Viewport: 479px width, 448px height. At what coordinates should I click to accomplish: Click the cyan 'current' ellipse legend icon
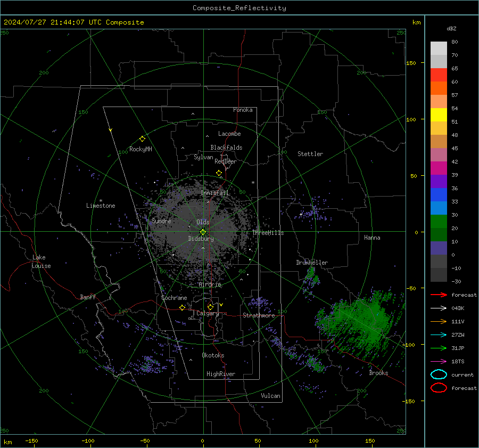coord(439,374)
